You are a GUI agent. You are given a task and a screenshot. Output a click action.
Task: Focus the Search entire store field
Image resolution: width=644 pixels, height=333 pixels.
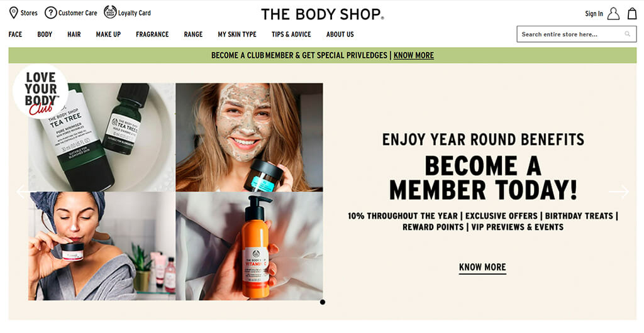[x=577, y=34]
